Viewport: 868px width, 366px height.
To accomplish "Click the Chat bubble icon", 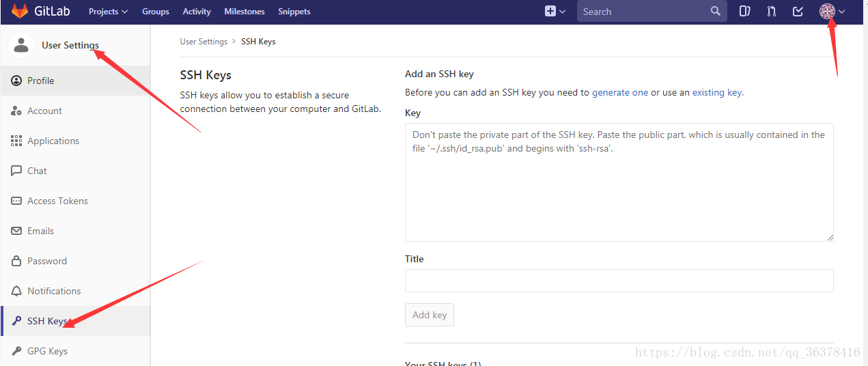I will click(16, 171).
